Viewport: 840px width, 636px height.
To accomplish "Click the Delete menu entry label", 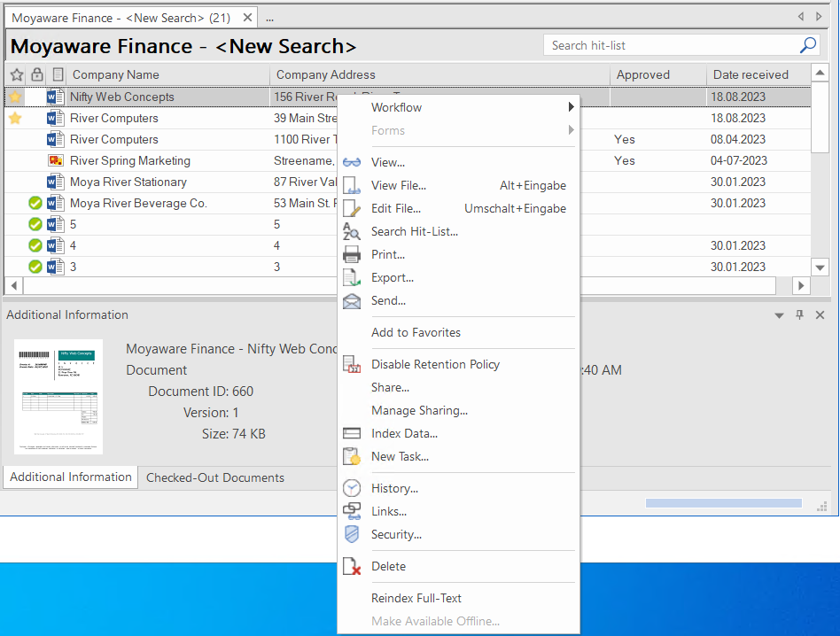I will 388,566.
